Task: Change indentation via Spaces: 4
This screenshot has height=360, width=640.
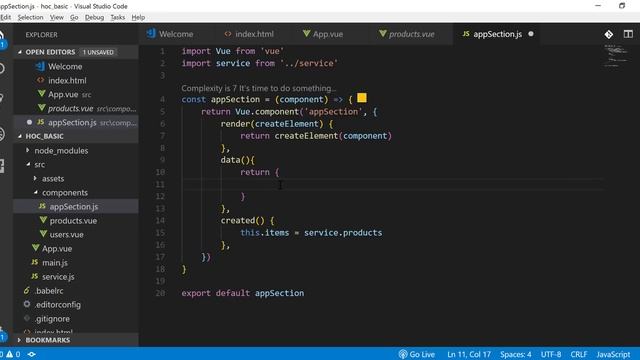Action: pos(516,354)
